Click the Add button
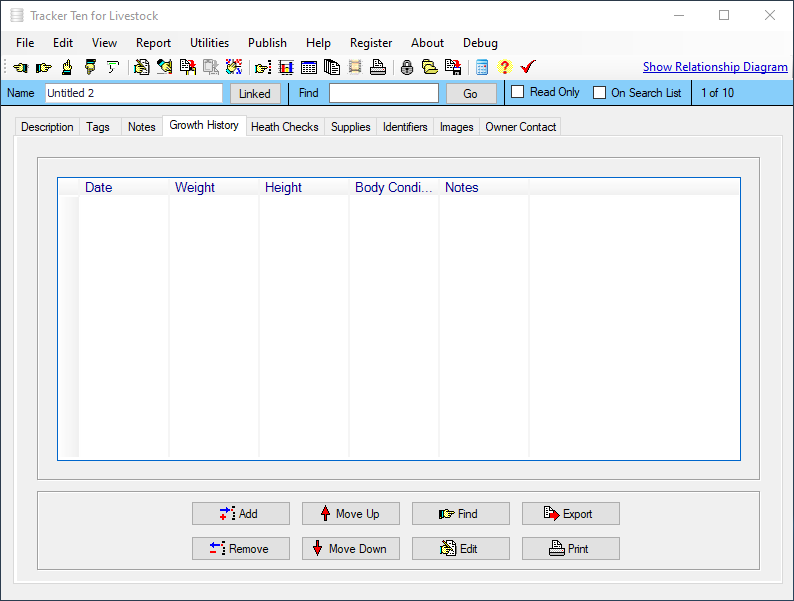Image resolution: width=794 pixels, height=601 pixels. [x=241, y=513]
